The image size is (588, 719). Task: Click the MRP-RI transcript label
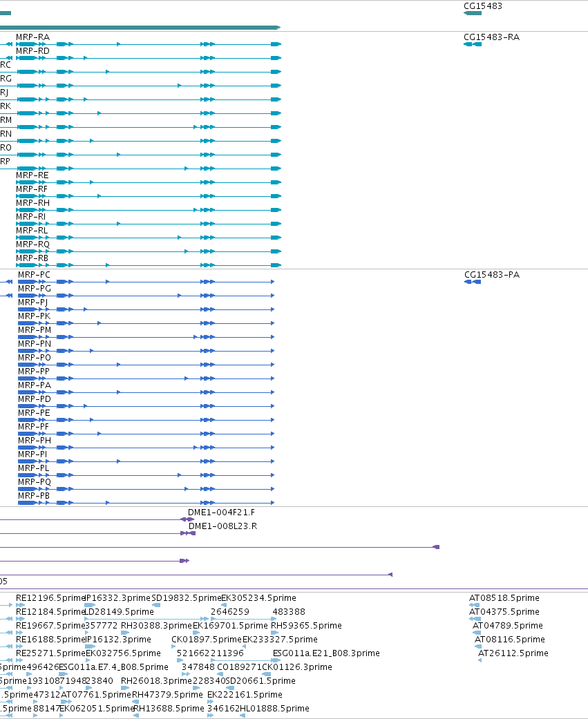pyautogui.click(x=30, y=216)
